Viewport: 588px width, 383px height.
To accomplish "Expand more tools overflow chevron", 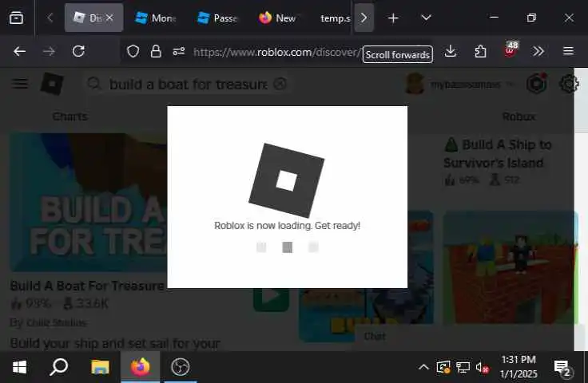I will [x=538, y=51].
